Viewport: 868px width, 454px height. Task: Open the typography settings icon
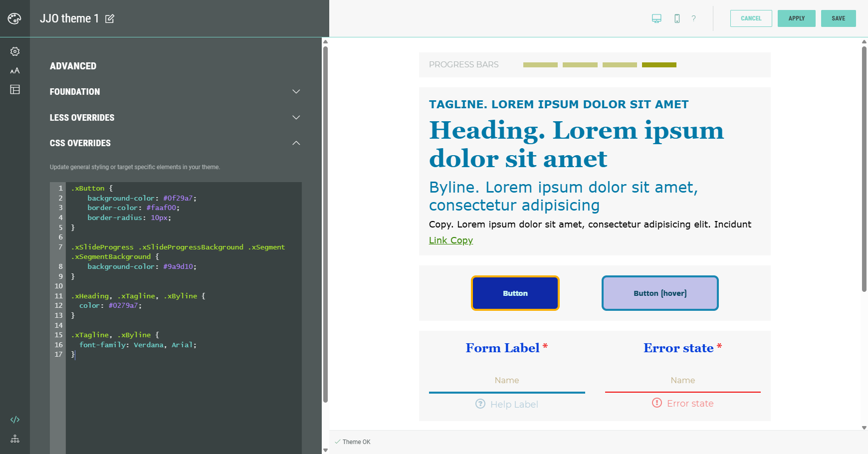(x=15, y=71)
